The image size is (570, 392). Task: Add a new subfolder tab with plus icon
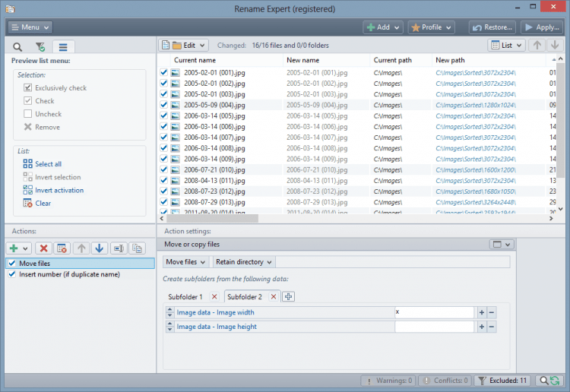click(289, 297)
